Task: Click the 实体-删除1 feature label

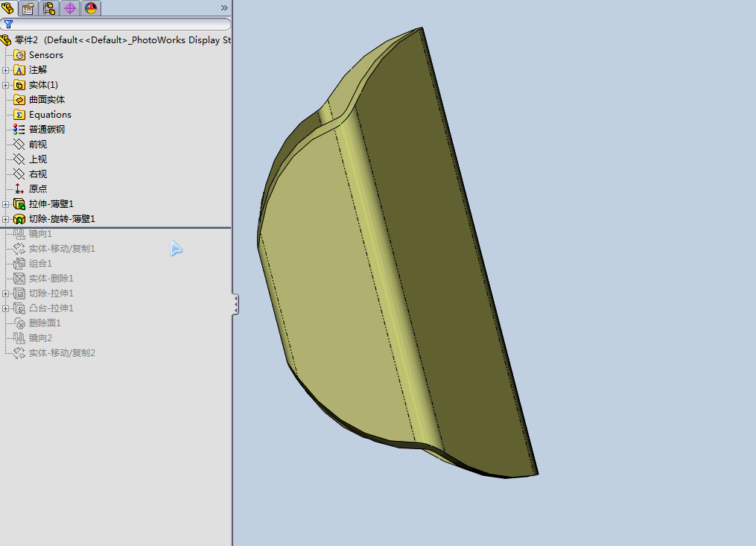Action: tap(51, 279)
